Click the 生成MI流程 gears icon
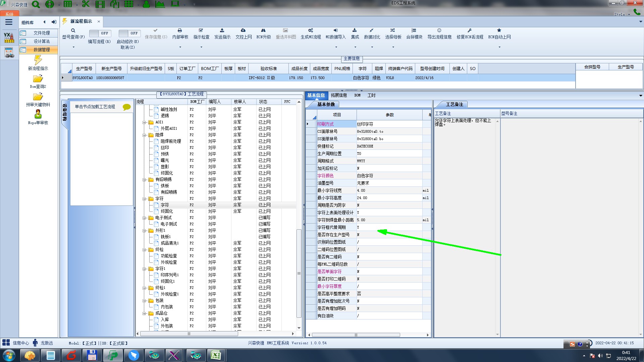 [311, 31]
